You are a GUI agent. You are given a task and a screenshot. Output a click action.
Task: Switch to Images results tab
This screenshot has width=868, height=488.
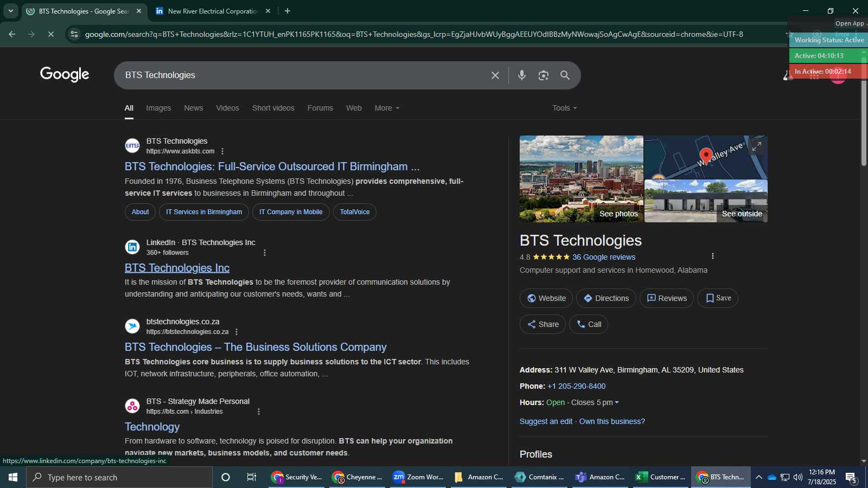[158, 108]
